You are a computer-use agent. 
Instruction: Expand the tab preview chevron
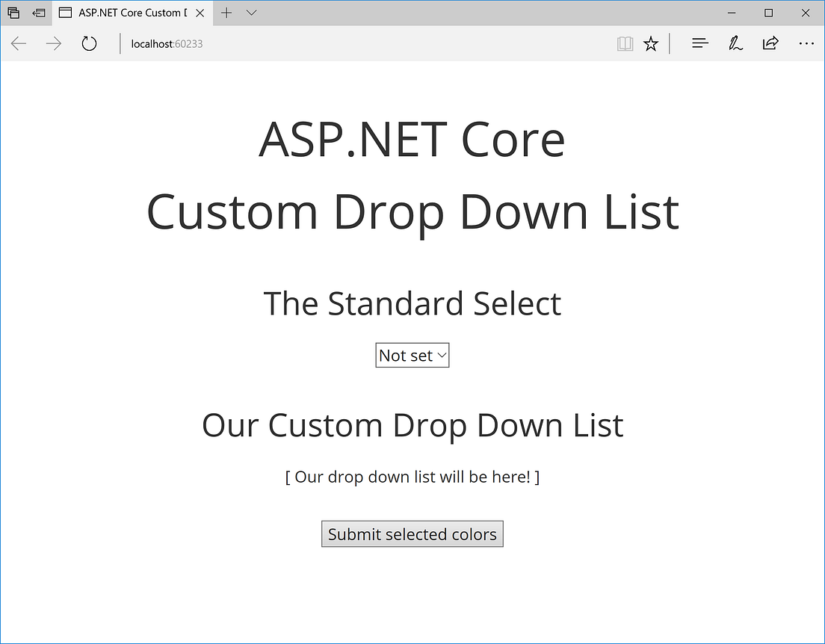[251, 13]
